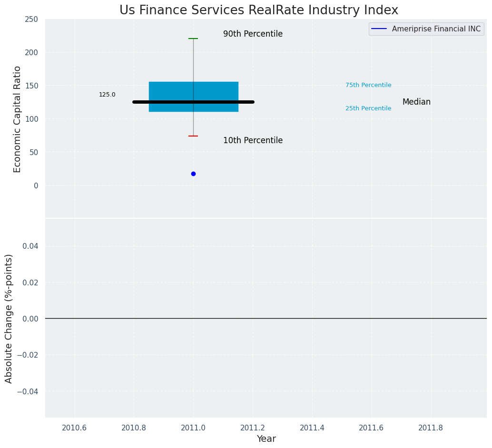Click the 25th Percentile label
Image resolution: width=492 pixels, height=448 pixels.
click(x=368, y=108)
